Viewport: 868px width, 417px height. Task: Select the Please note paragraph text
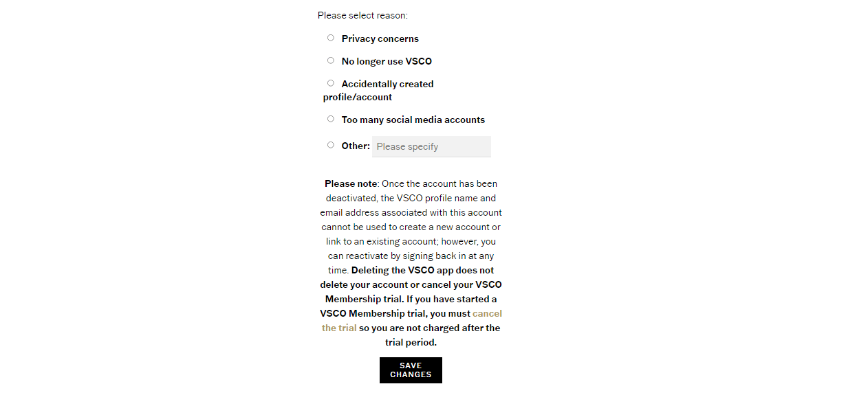[x=411, y=261]
